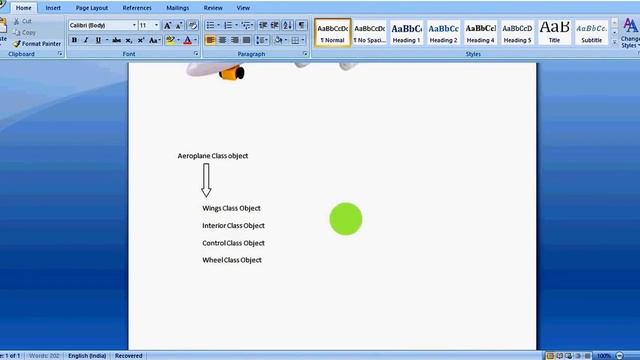The height and width of the screenshot is (360, 640).
Task: Apply Heading 2 style
Action: pyautogui.click(x=443, y=32)
